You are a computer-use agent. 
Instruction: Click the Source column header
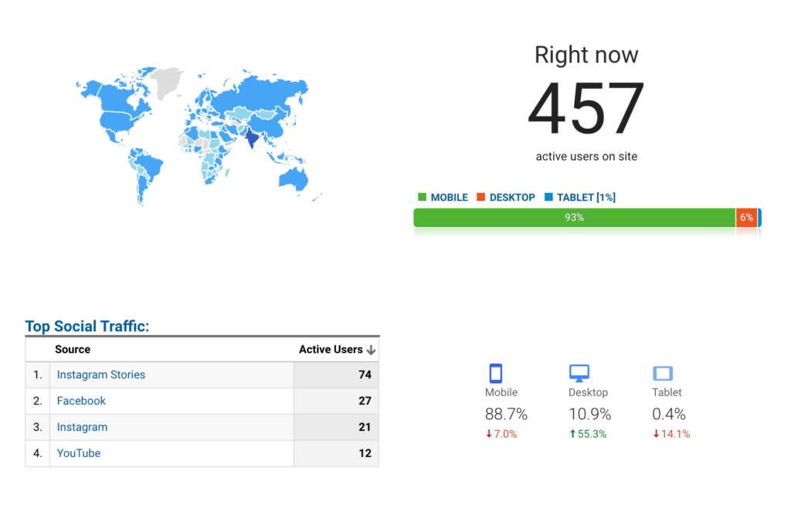coord(73,350)
